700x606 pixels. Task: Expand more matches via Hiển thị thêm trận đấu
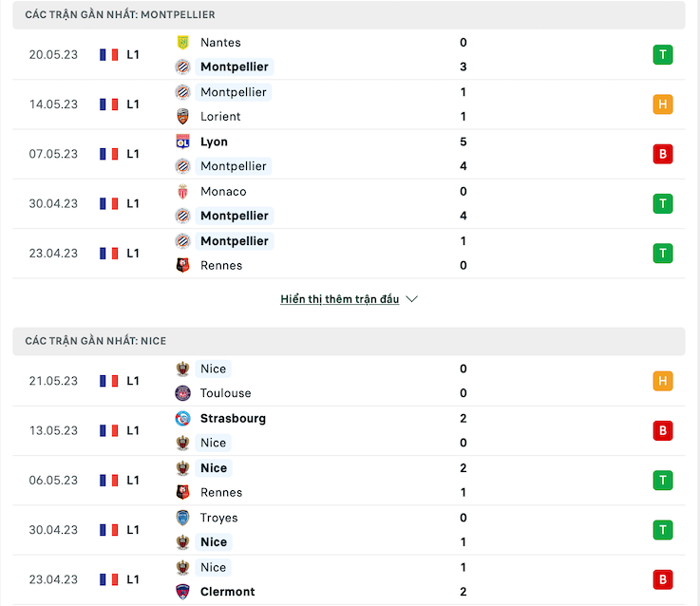click(340, 299)
